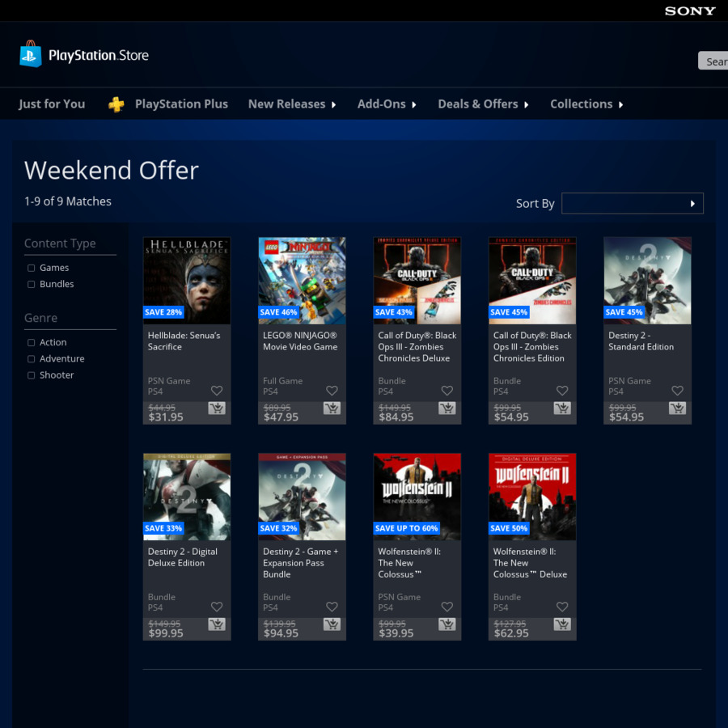Toggle the Games content type checkbox
Viewport: 728px width, 728px height.
pyautogui.click(x=31, y=268)
